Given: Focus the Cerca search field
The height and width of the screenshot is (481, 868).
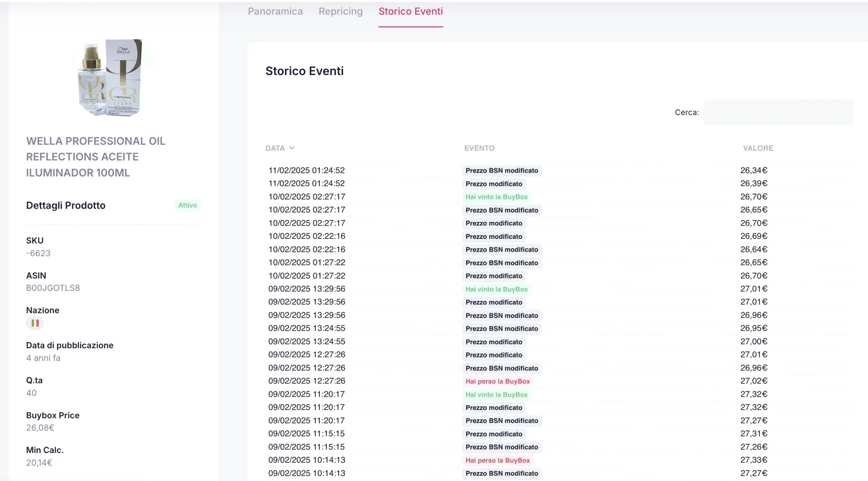Looking at the screenshot, I should click(778, 112).
